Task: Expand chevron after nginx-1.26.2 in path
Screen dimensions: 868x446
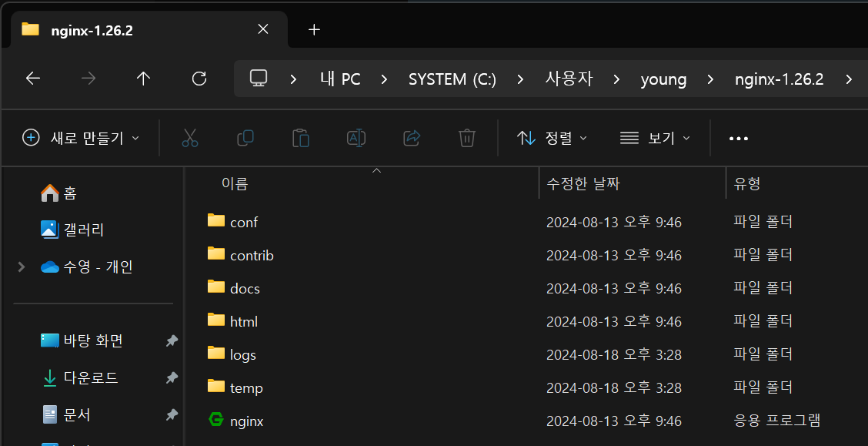Action: pos(849,79)
